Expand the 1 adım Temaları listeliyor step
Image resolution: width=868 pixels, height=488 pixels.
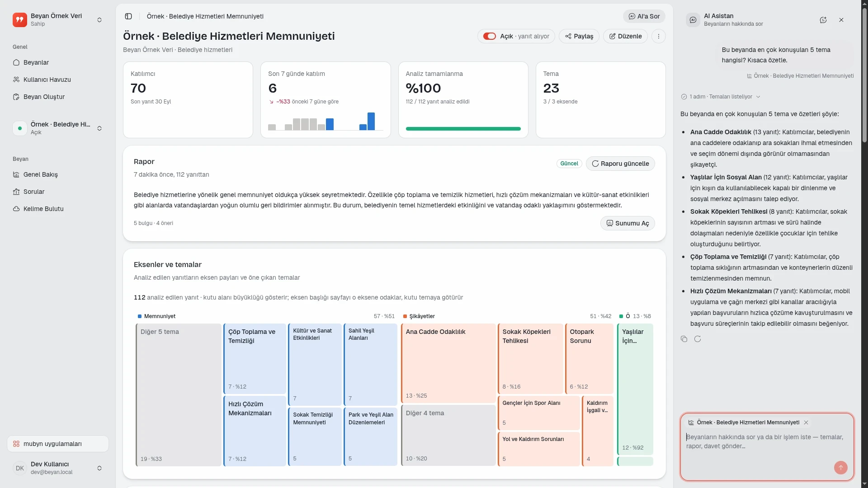click(721, 97)
